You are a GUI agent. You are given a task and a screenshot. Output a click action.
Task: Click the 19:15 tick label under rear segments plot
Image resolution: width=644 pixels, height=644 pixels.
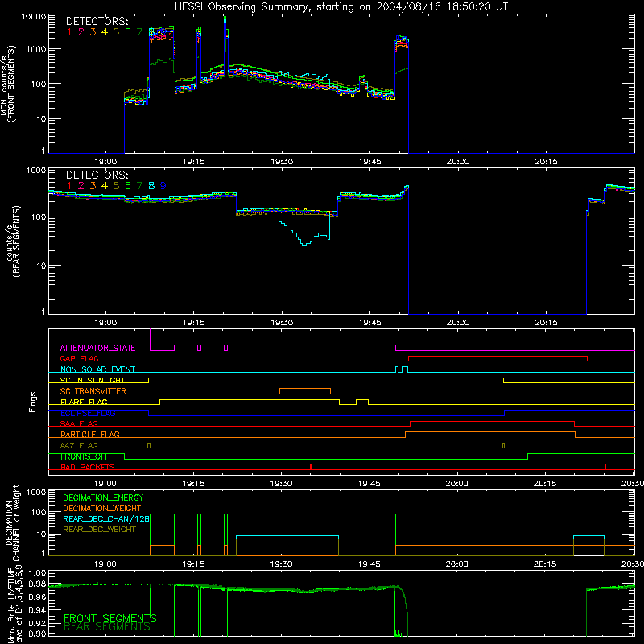(x=193, y=323)
